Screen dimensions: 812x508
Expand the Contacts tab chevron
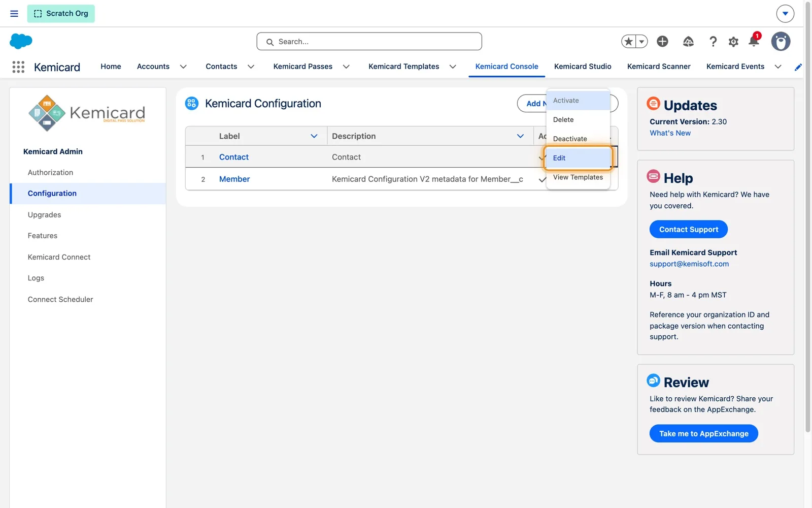[x=251, y=67]
